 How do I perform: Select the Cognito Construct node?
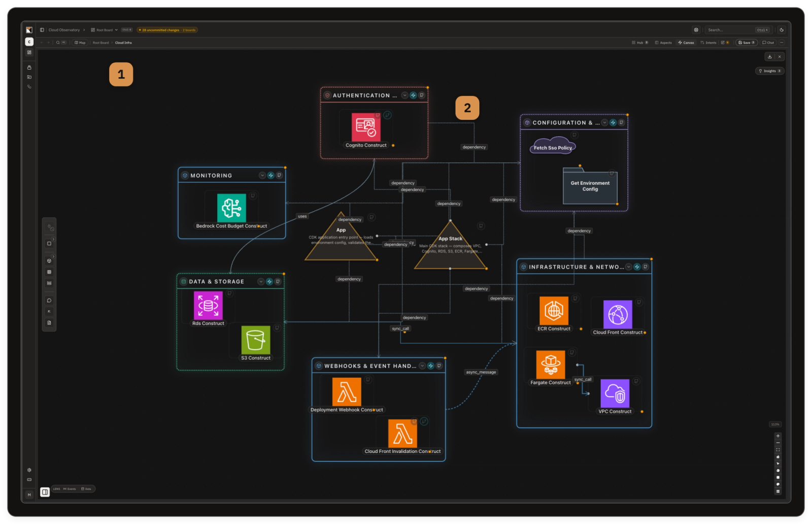point(366,130)
